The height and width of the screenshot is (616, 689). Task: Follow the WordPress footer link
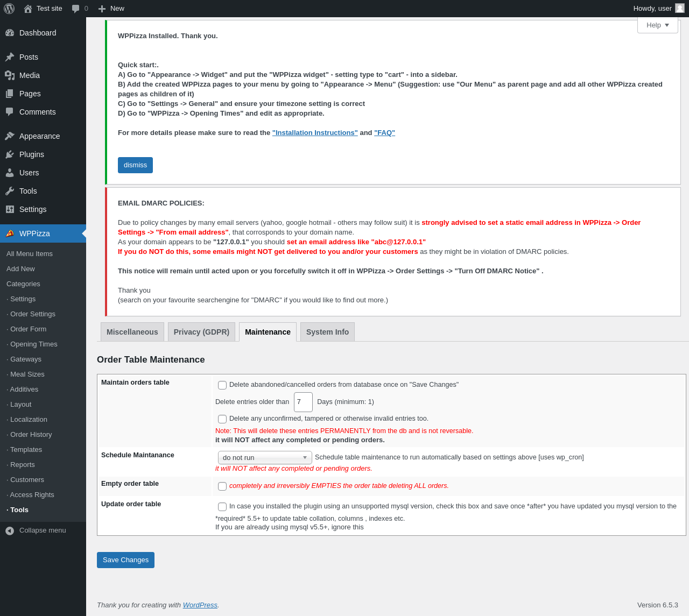tap(200, 605)
